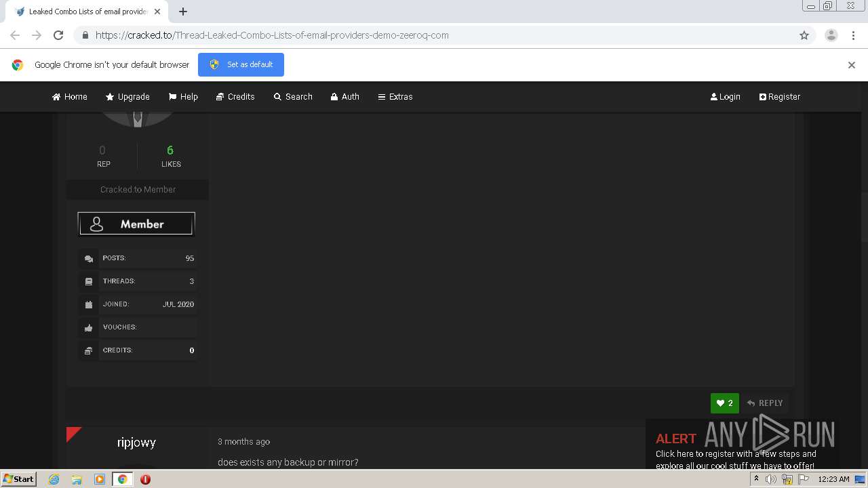Click the CREDITS coins icon
Screen dimensions: 868x488
tap(89, 350)
